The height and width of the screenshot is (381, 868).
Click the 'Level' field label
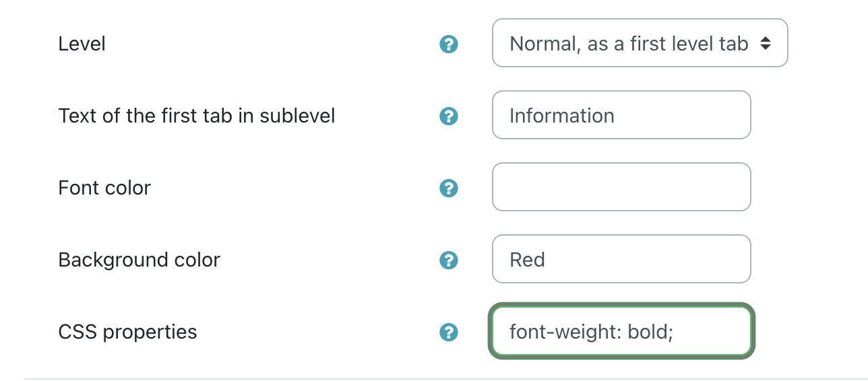[82, 44]
